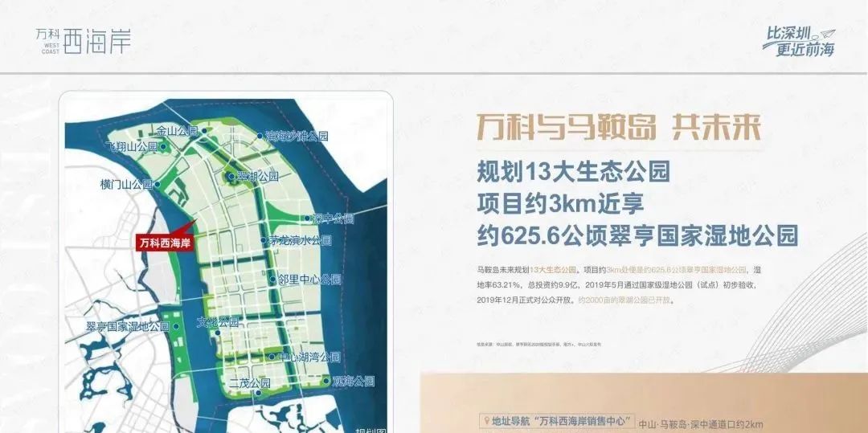Select the 深中公园 map marker dot

click(x=308, y=219)
